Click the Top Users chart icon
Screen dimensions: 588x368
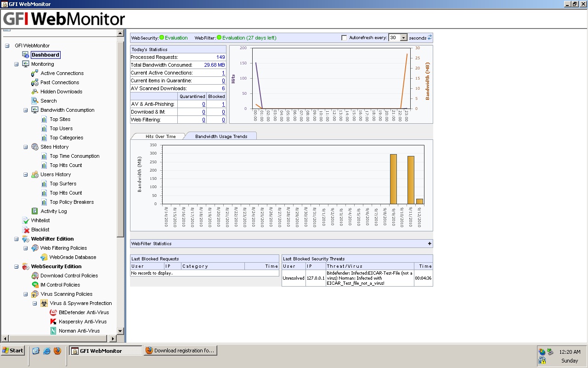point(44,128)
